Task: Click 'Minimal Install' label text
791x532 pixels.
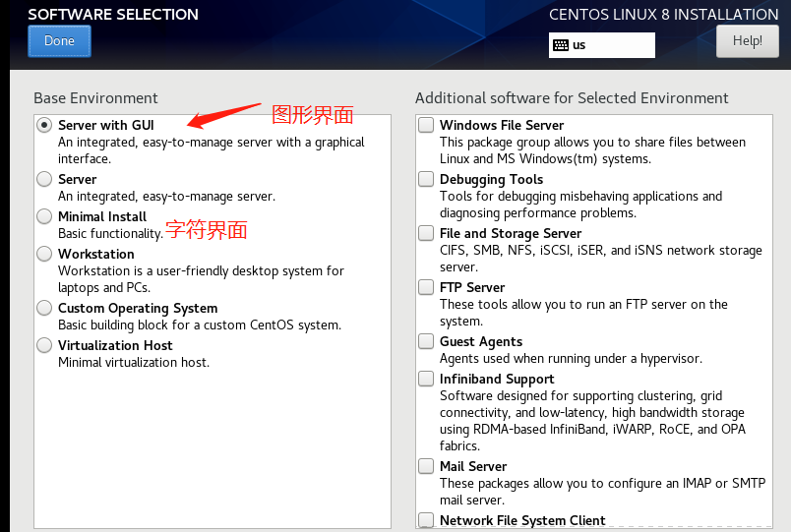Action: (x=102, y=216)
